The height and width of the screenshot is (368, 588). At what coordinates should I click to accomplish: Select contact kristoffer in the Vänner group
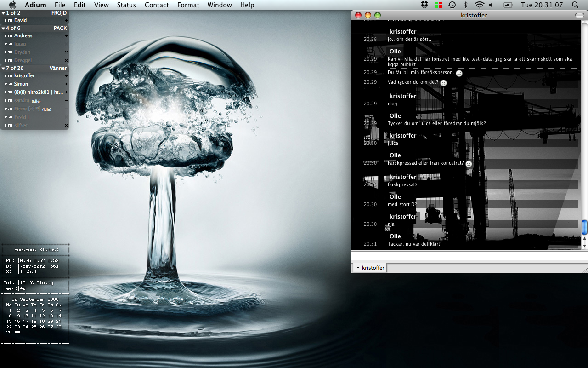click(34, 76)
